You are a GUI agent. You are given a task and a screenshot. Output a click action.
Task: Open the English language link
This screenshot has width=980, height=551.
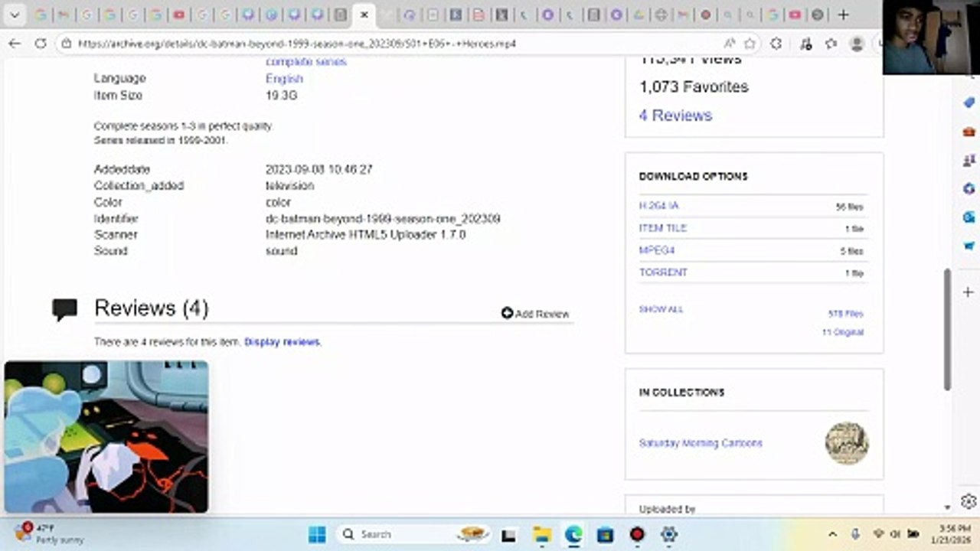(x=284, y=79)
